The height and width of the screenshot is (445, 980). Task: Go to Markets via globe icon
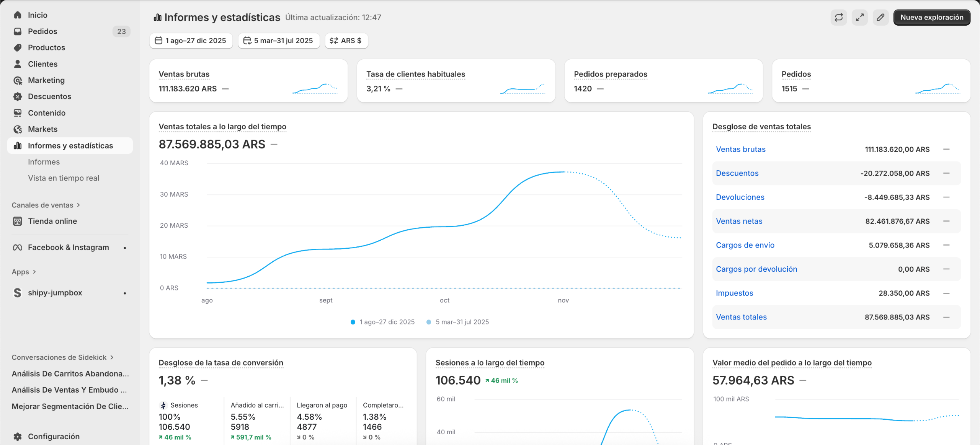tap(18, 129)
